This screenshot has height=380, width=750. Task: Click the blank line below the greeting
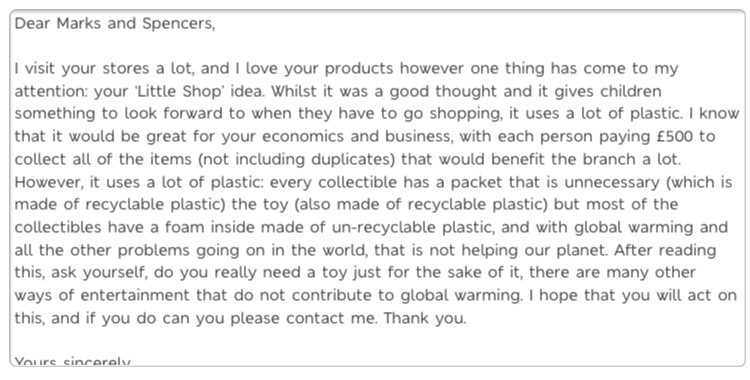[377, 46]
